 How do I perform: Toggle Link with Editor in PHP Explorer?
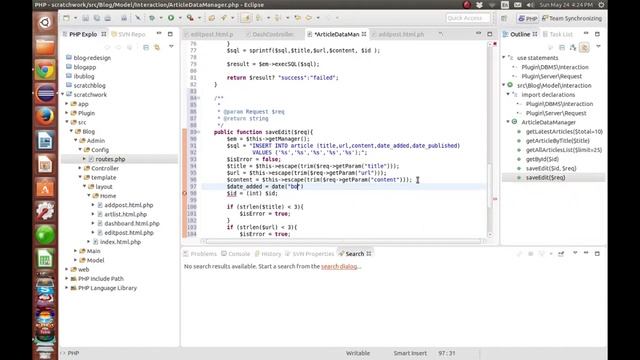(157, 47)
